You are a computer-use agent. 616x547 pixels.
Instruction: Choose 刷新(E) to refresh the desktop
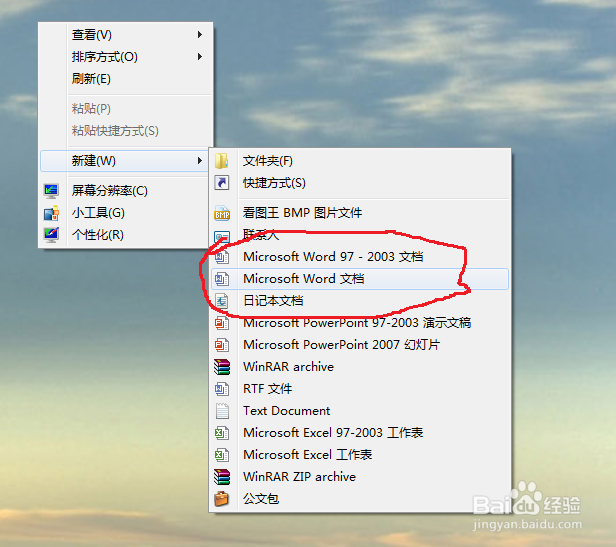tap(126, 79)
